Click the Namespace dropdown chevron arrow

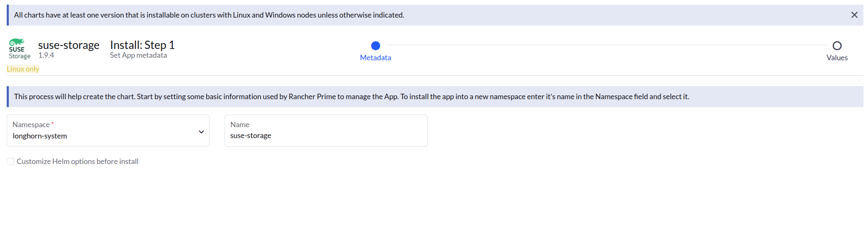point(201,132)
